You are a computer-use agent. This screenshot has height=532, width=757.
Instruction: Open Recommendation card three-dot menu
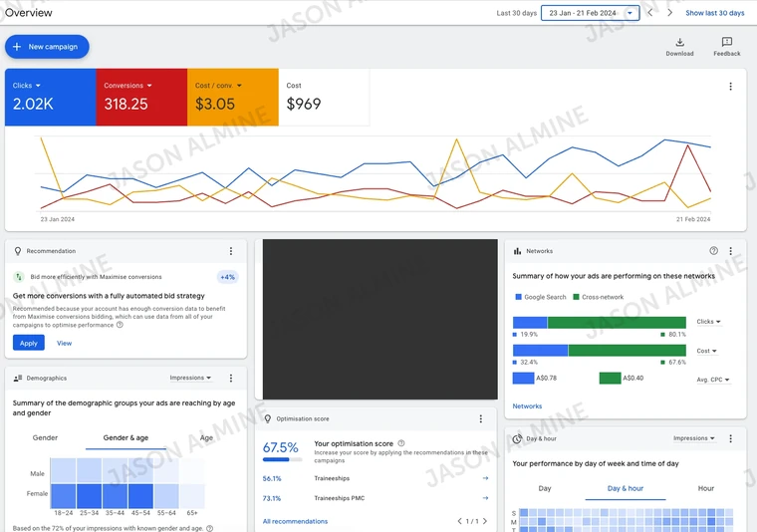tap(231, 251)
